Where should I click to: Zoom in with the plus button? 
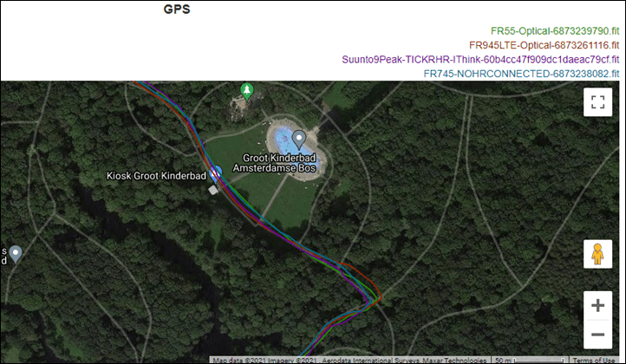(x=597, y=306)
